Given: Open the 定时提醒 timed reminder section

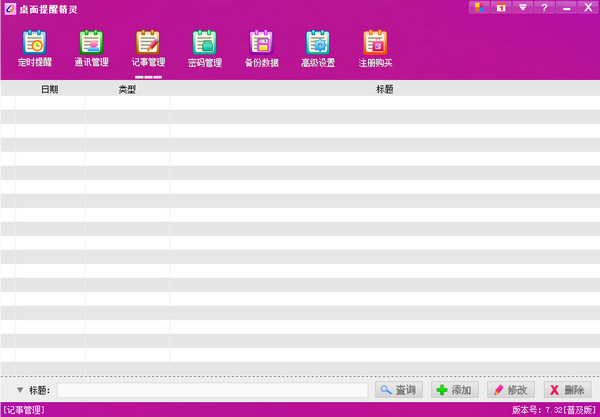Looking at the screenshot, I should [x=34, y=48].
